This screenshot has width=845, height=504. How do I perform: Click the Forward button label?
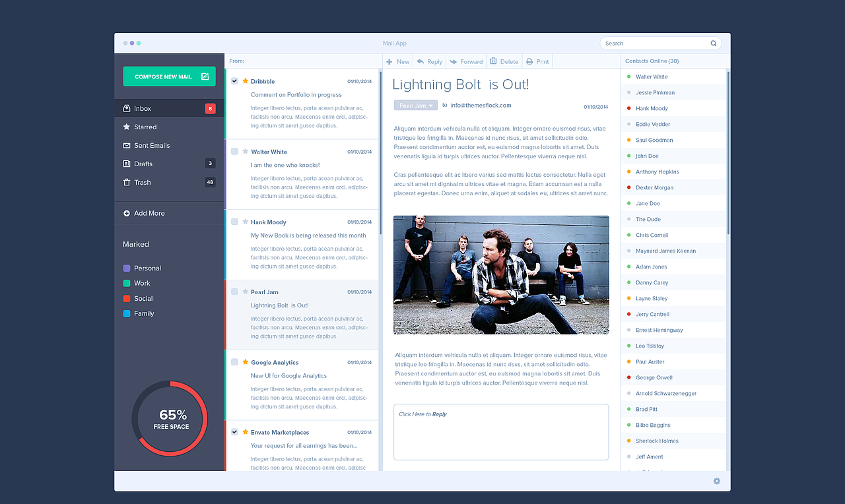point(471,61)
